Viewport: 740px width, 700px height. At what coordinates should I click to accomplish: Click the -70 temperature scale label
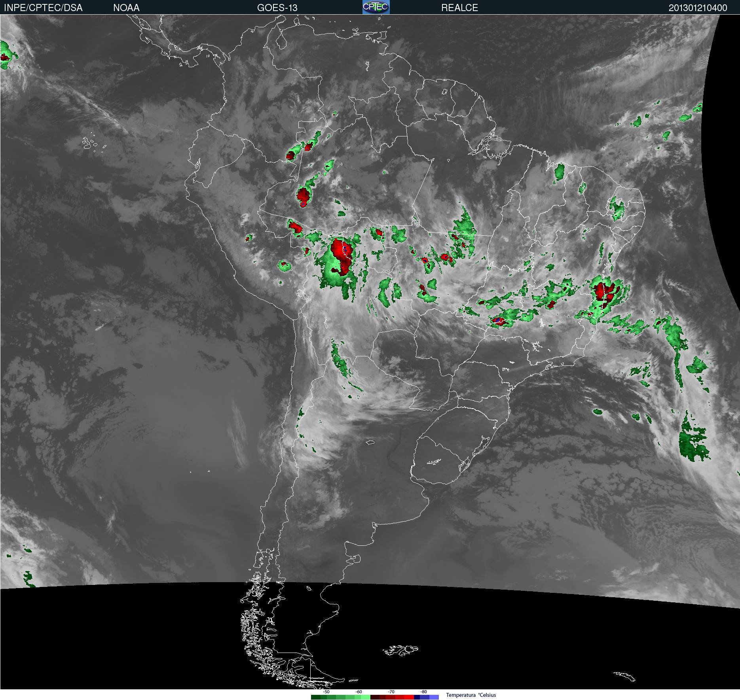(391, 692)
